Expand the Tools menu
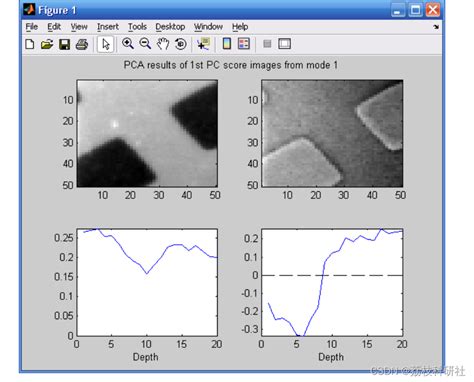474x382 pixels. coord(137,27)
